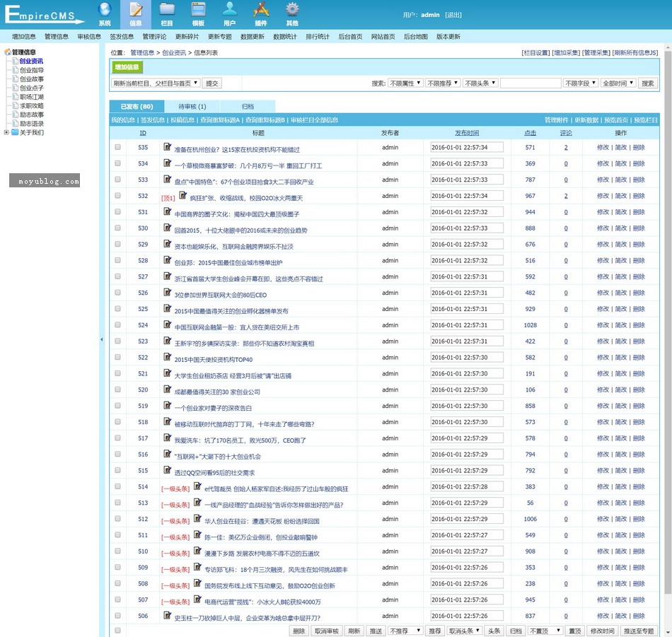Select the 已发布 (80) tab
Viewport: 672px width, 637px height.
(x=137, y=106)
